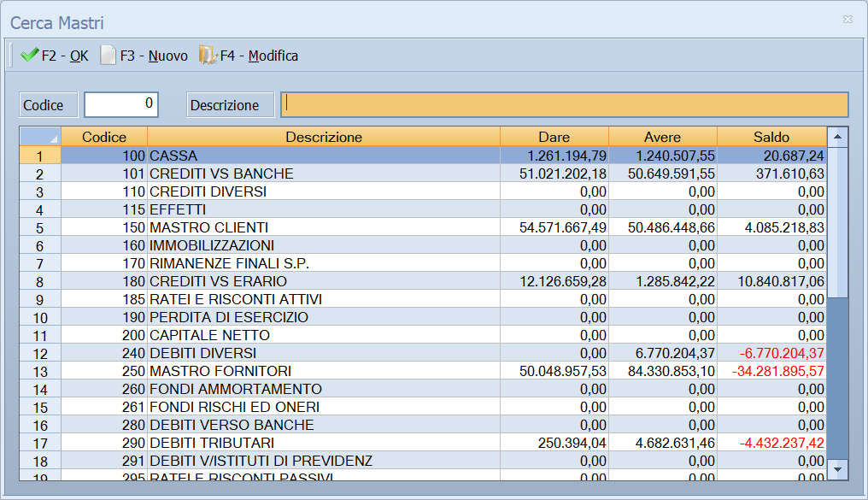
Task: Select the CREDITI DIVERSI row
Action: click(423, 191)
